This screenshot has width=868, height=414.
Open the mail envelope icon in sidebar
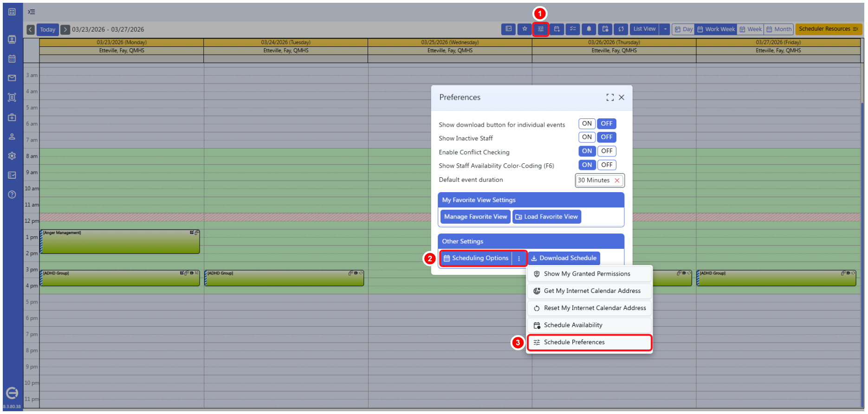pyautogui.click(x=12, y=78)
